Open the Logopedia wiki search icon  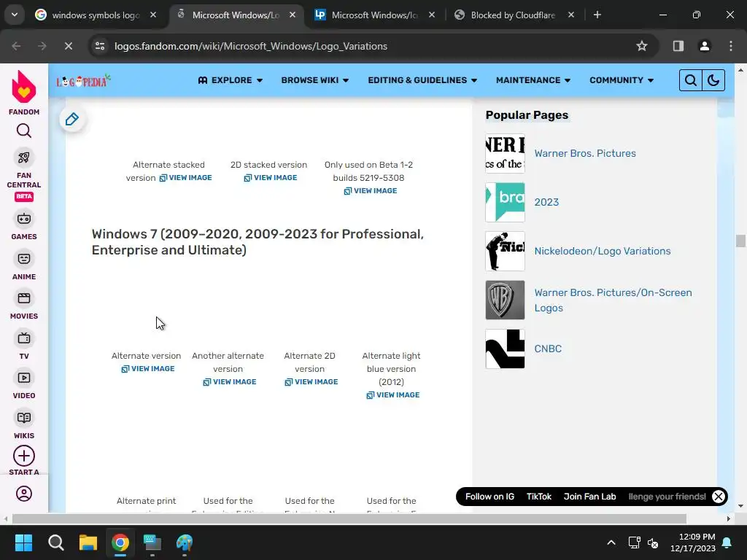pos(690,80)
